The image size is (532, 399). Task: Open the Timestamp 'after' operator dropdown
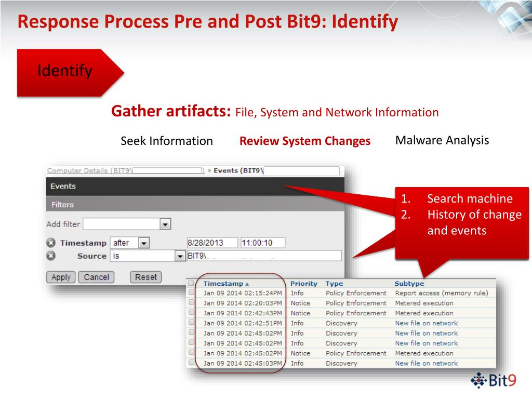144,243
